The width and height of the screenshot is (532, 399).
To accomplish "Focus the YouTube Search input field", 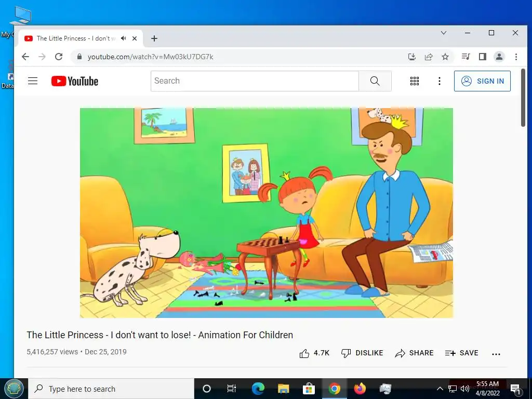I will [255, 81].
